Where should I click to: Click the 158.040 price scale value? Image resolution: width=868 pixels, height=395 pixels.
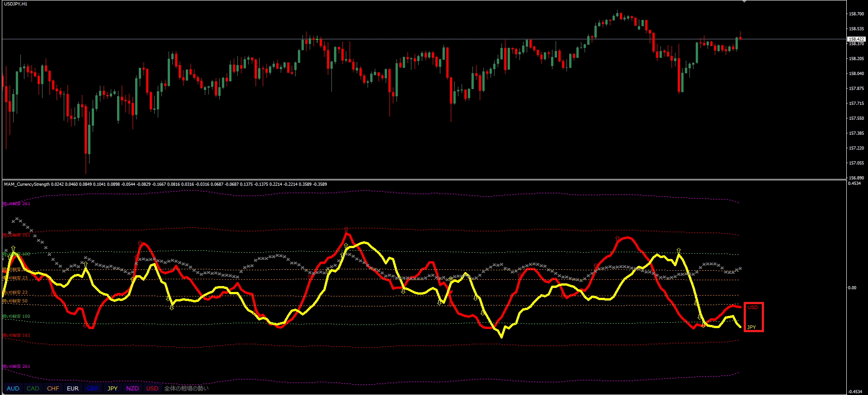tap(856, 74)
